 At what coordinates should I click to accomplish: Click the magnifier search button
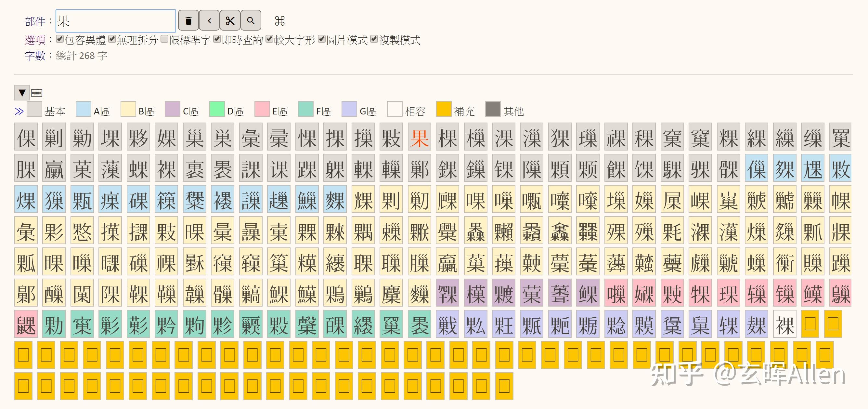pyautogui.click(x=251, y=20)
